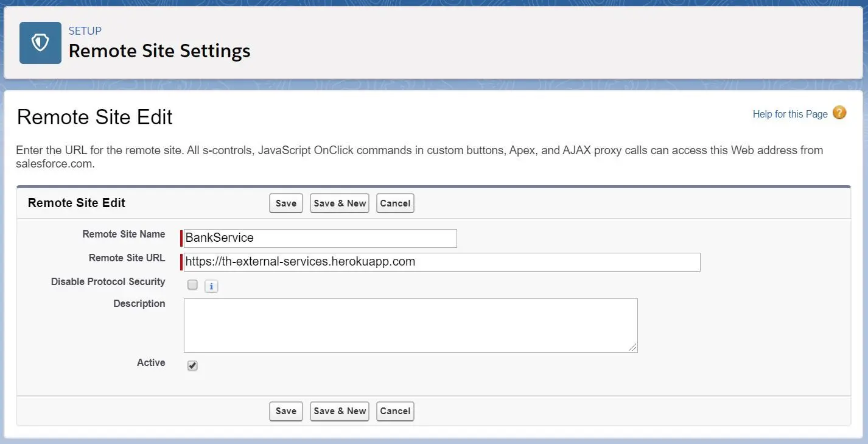Click the bottom Save button

286,411
